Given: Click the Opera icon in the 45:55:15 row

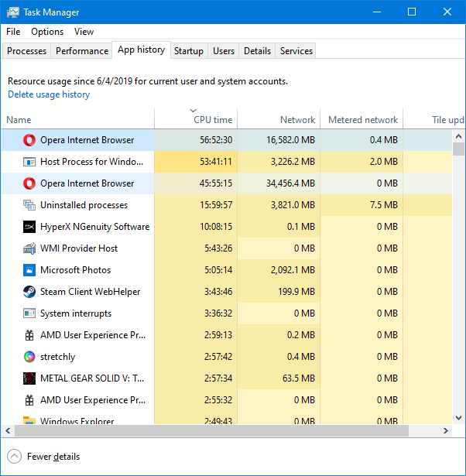Looking at the screenshot, I should point(29,183).
